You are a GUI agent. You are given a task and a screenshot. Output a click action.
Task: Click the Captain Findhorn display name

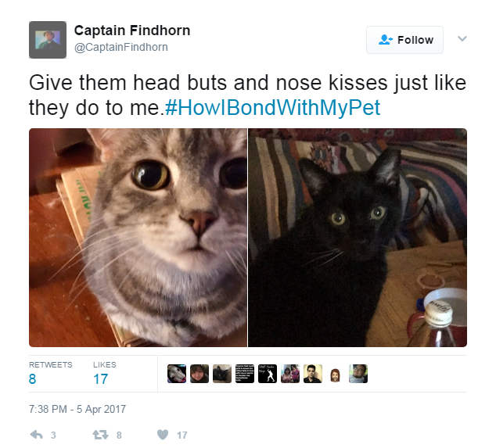pos(132,30)
